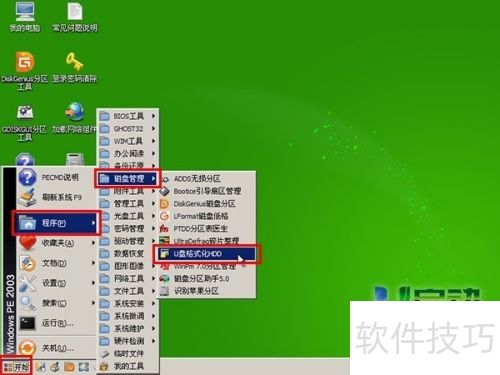Image resolution: width=500 pixels, height=375 pixels.
Task: Click the 开始 start button
Action: [16, 367]
